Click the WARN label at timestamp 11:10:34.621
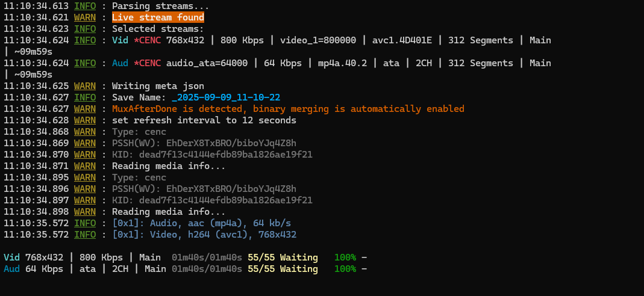This screenshot has width=644, height=296. [x=84, y=17]
